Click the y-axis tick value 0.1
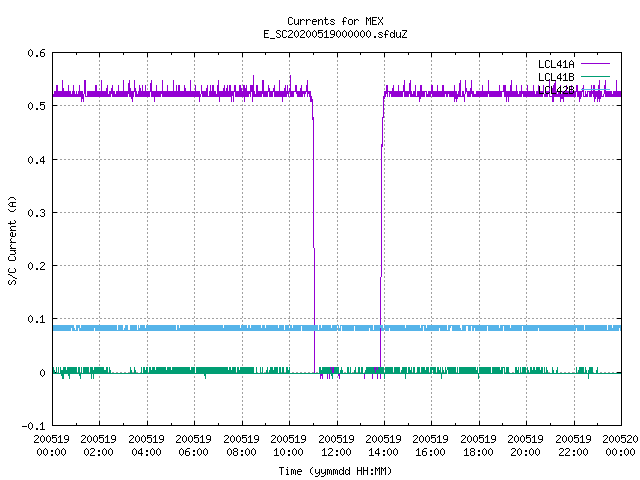This screenshot has width=640, height=480. click(36, 319)
